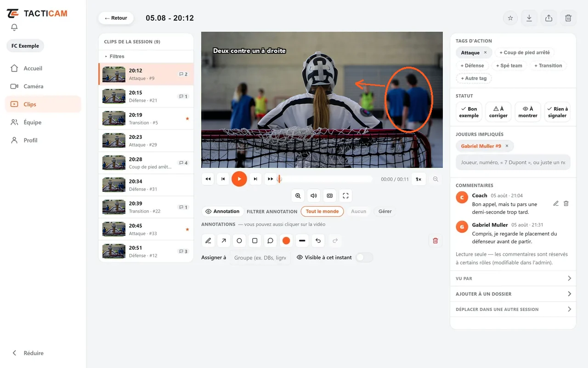
Task: Click the Retour button
Action: (116, 18)
